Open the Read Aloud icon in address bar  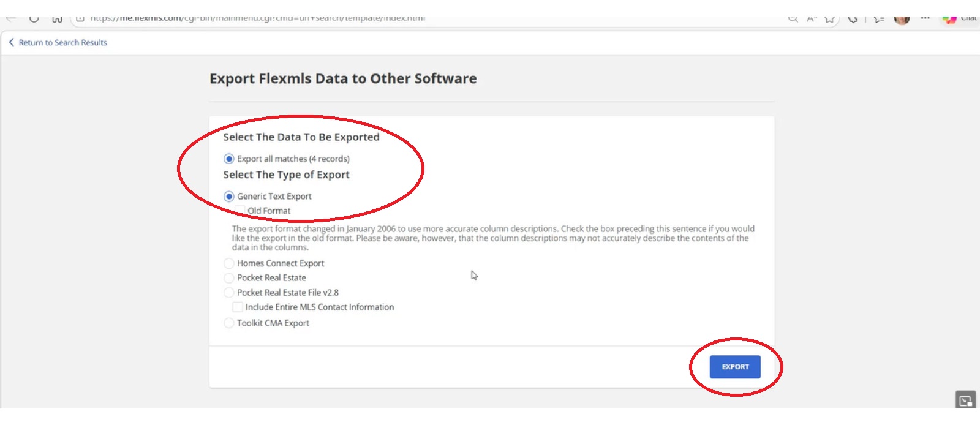click(x=812, y=18)
